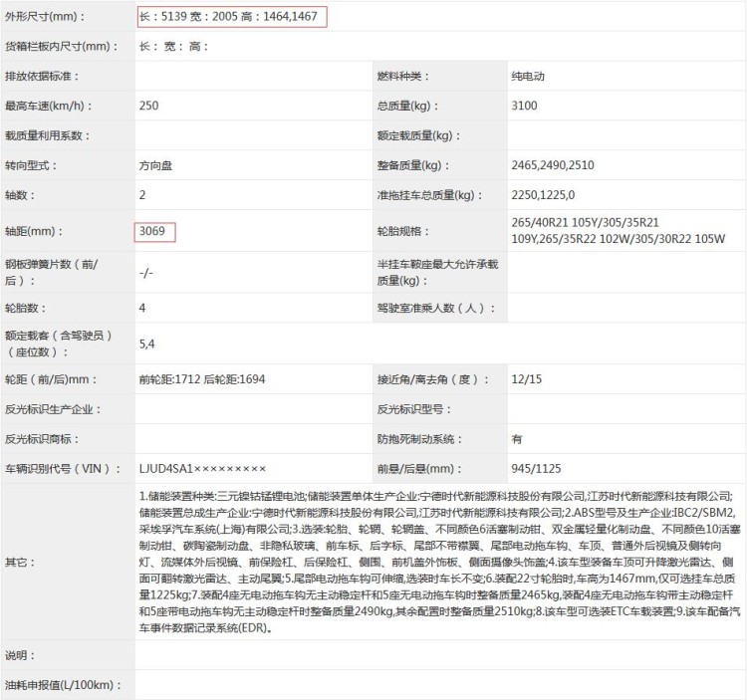Click the 额定载客(含驾驶员) label
Image resolution: width=747 pixels, height=700 pixels.
(x=59, y=344)
